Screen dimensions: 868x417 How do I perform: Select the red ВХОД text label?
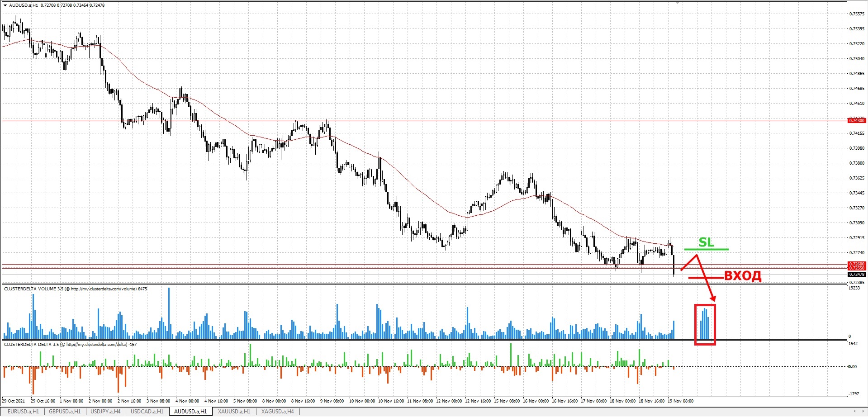click(x=743, y=276)
